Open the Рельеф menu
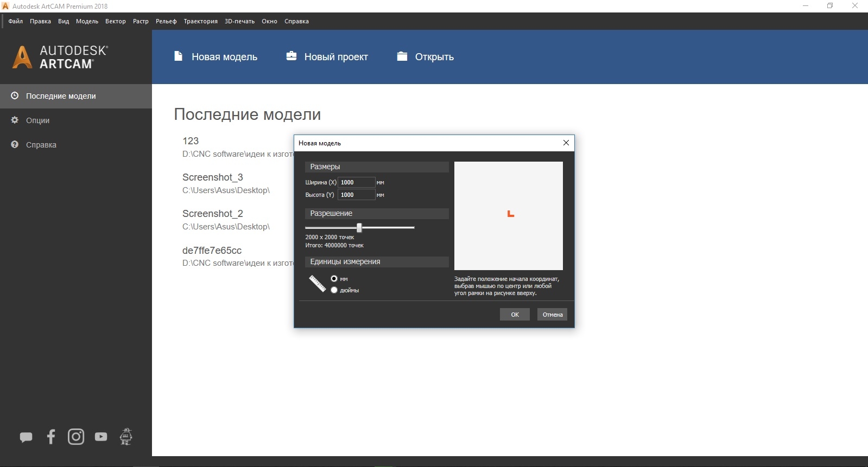This screenshot has height=467, width=868. click(x=166, y=21)
